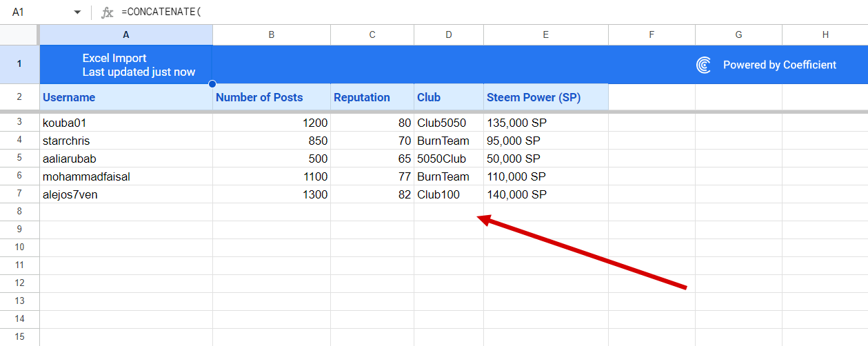Click the Excel Import cell A1
This screenshot has width=868, height=346.
(x=126, y=65)
